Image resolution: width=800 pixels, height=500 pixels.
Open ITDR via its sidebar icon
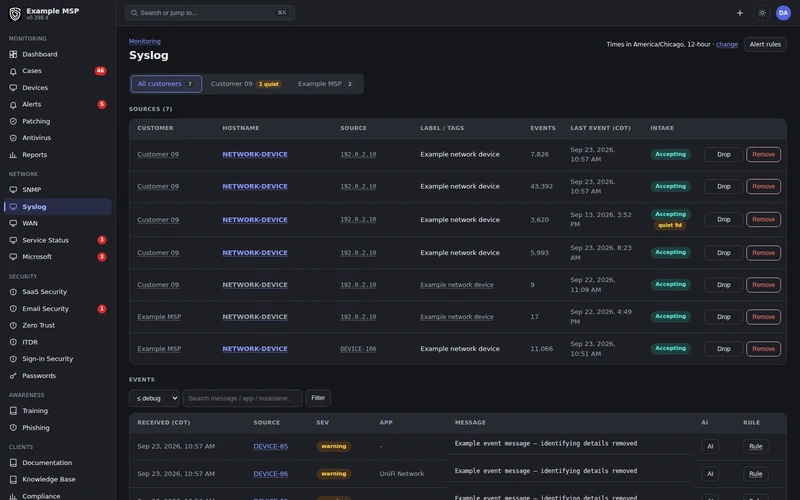[13, 342]
